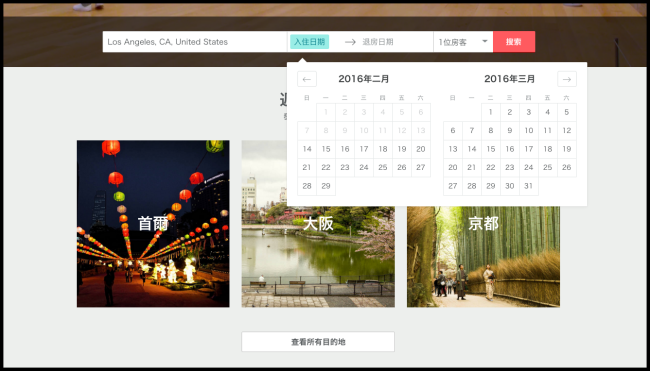
Task: Pick February 17 in the calendar
Action: [x=364, y=149]
